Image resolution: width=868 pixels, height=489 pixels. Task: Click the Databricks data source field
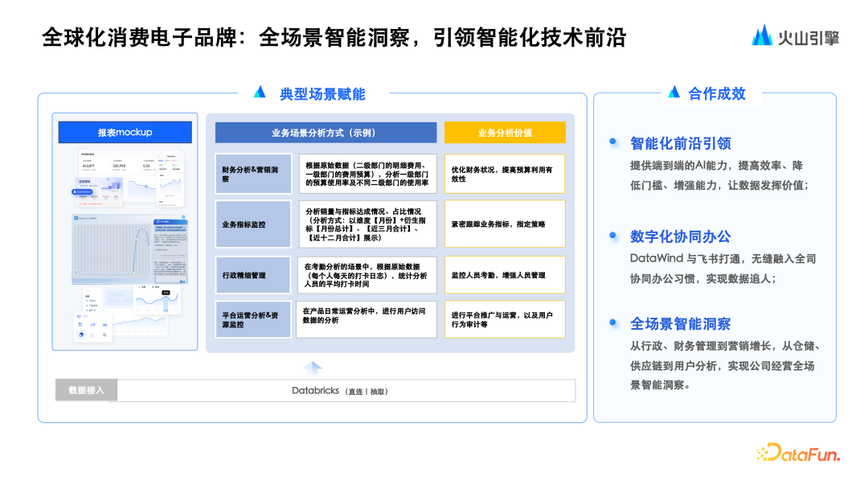pos(346,391)
